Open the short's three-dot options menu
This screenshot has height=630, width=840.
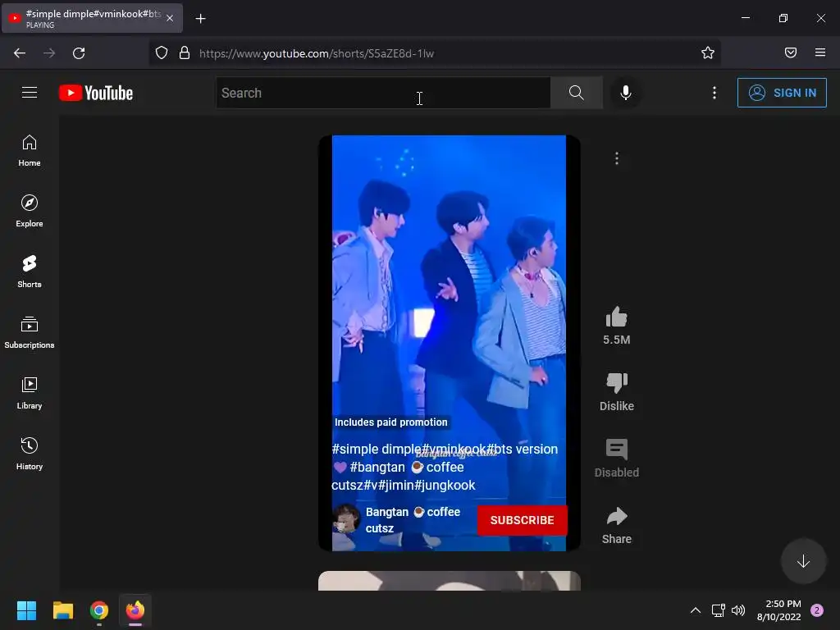pos(617,158)
